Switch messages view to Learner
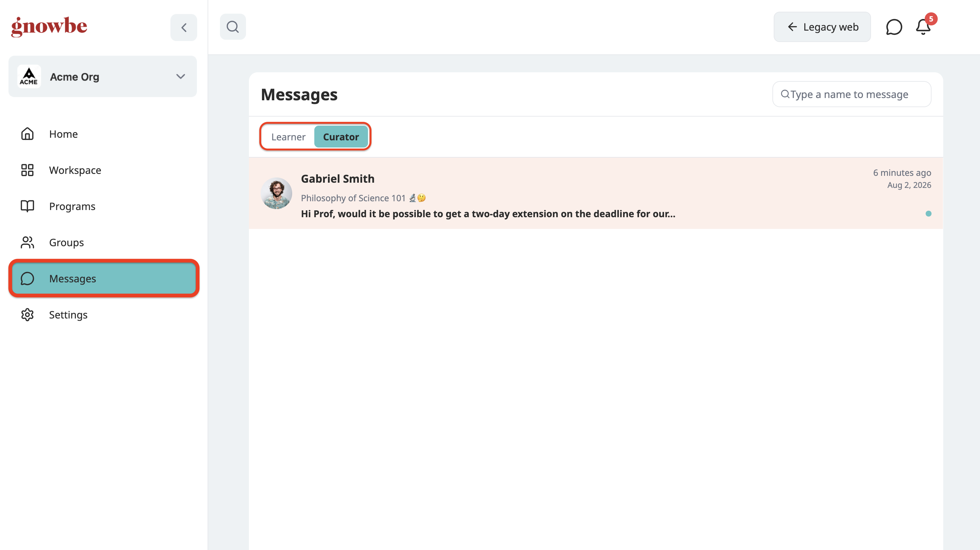Image resolution: width=980 pixels, height=550 pixels. (288, 137)
